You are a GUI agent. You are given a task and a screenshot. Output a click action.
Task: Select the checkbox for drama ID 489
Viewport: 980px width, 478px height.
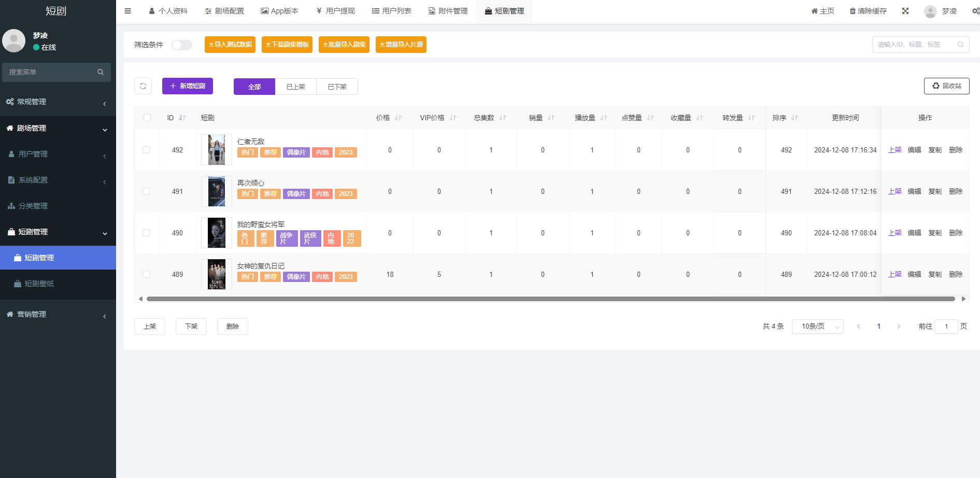(146, 274)
